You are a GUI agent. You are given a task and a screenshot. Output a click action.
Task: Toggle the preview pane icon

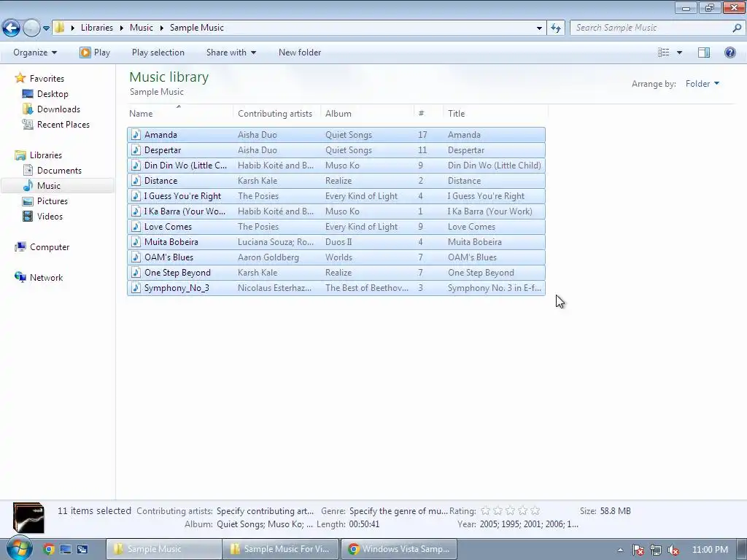tap(704, 52)
